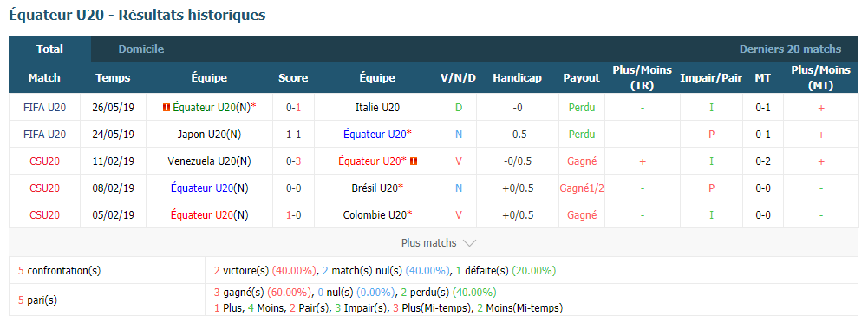Image resolution: width=868 pixels, height=323 pixels.
Task: Open CSU20 competition on 11/02/19 row
Action: point(44,161)
